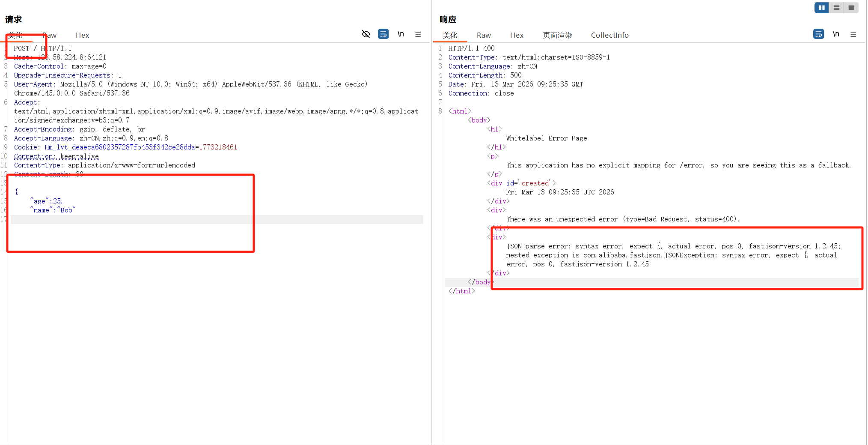Switch to the request Raw tab
This screenshot has width=868, height=445.
click(50, 35)
